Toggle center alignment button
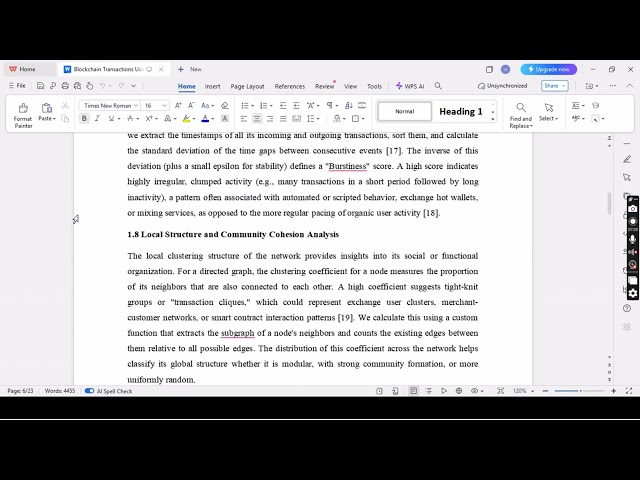This screenshot has width=640, height=480. pos(257,119)
